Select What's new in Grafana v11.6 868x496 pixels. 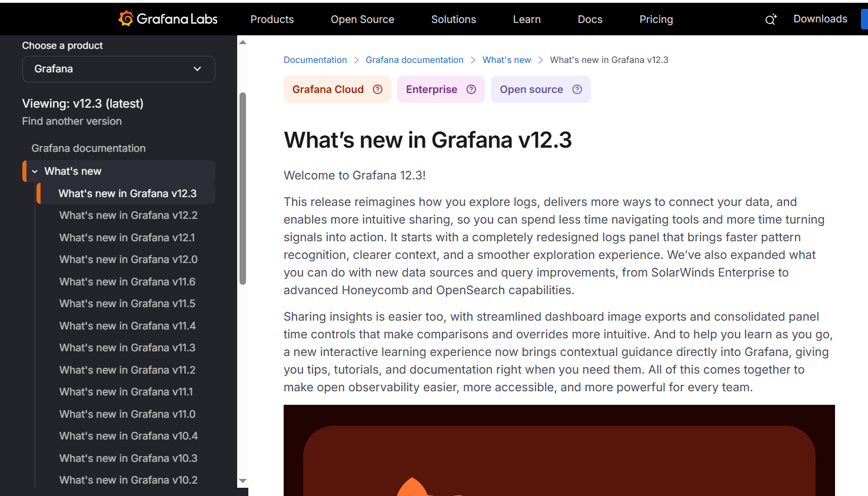(x=127, y=282)
